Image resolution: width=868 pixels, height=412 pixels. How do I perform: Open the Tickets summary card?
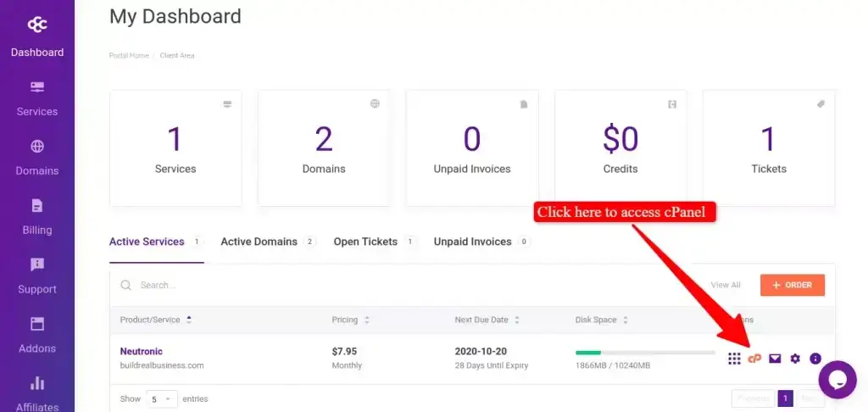point(768,148)
